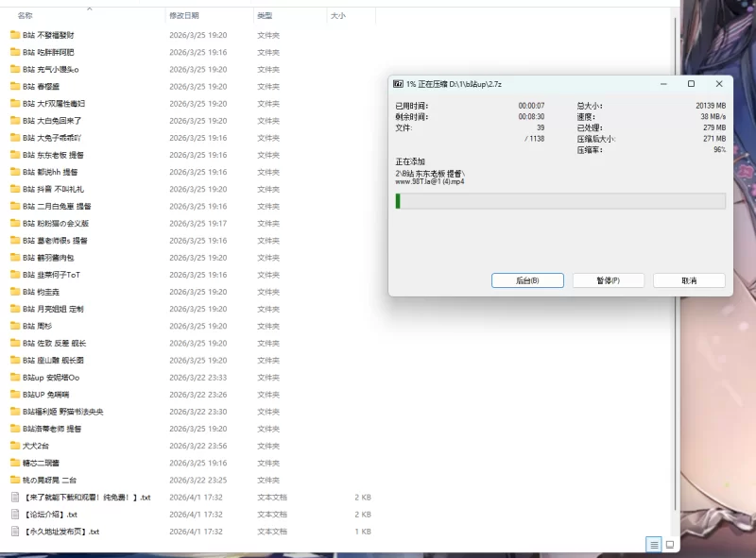The image size is (756, 558).
Task: Select folder name ending 二台
Action: point(49,480)
